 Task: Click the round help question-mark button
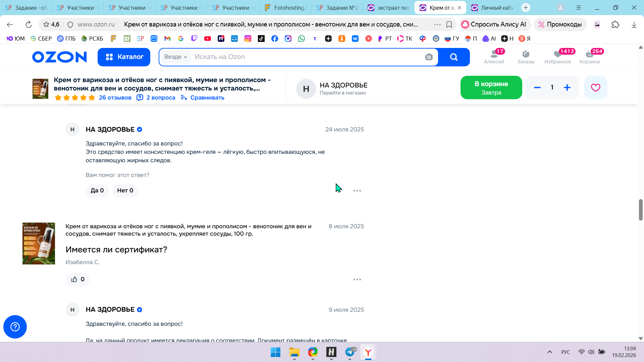pos(15,327)
